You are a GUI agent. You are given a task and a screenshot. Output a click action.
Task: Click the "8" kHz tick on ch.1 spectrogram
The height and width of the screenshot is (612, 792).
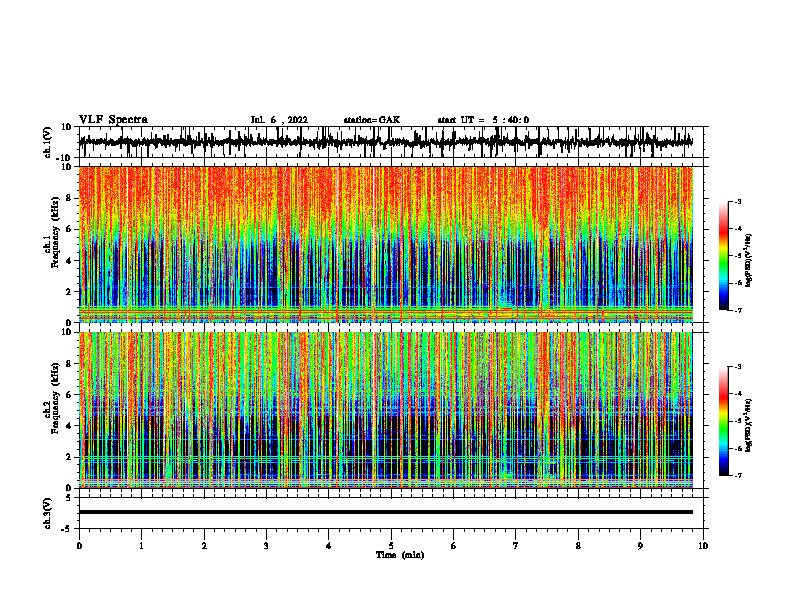click(69, 198)
